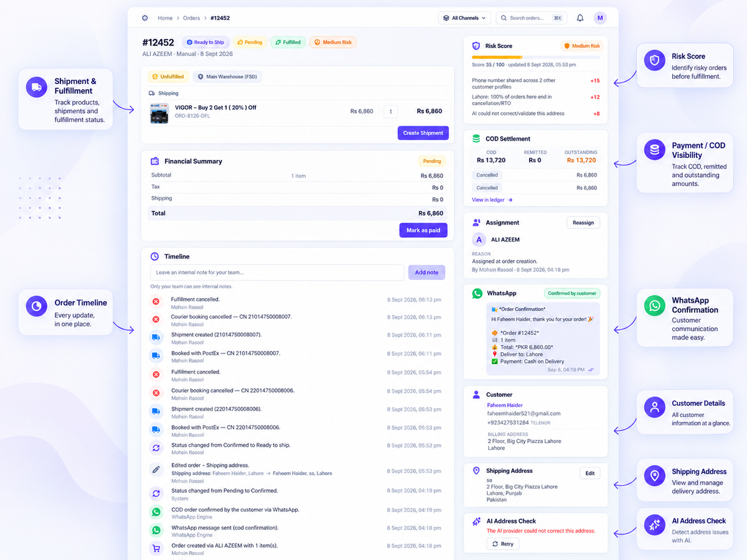The height and width of the screenshot is (560, 747).
Task: Click the Confirmed by customer badge
Action: (572, 293)
